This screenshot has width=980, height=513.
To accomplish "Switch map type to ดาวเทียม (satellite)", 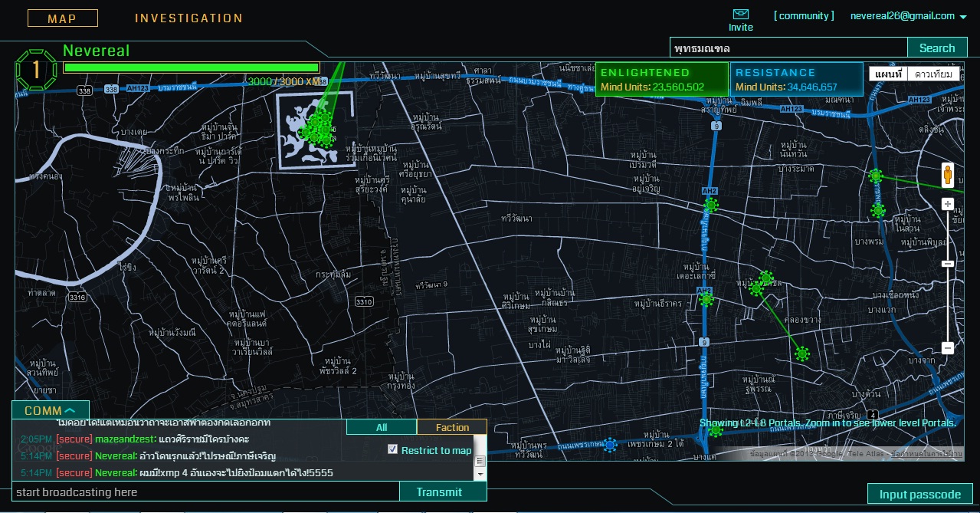I will (933, 74).
